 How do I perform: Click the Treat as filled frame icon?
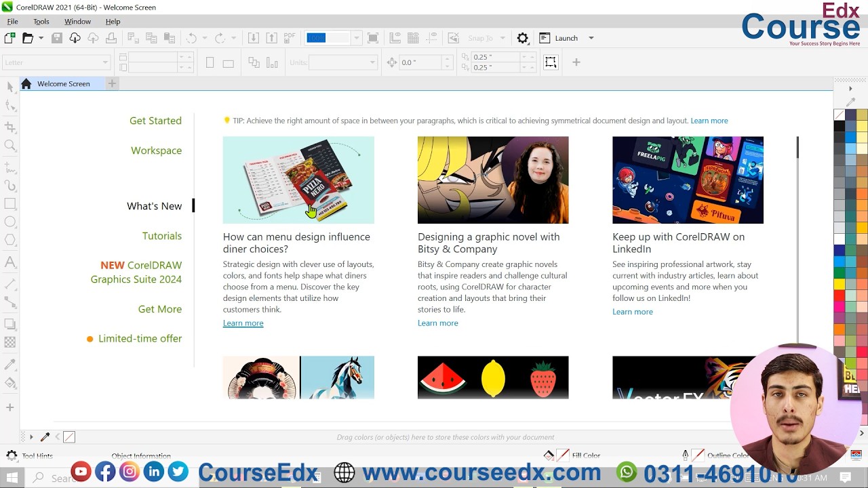click(x=551, y=62)
